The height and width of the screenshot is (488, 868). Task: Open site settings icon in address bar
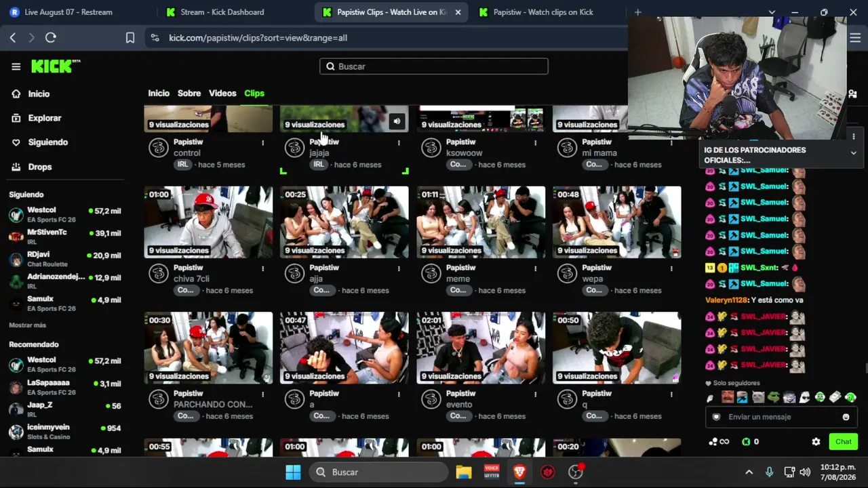click(x=155, y=38)
